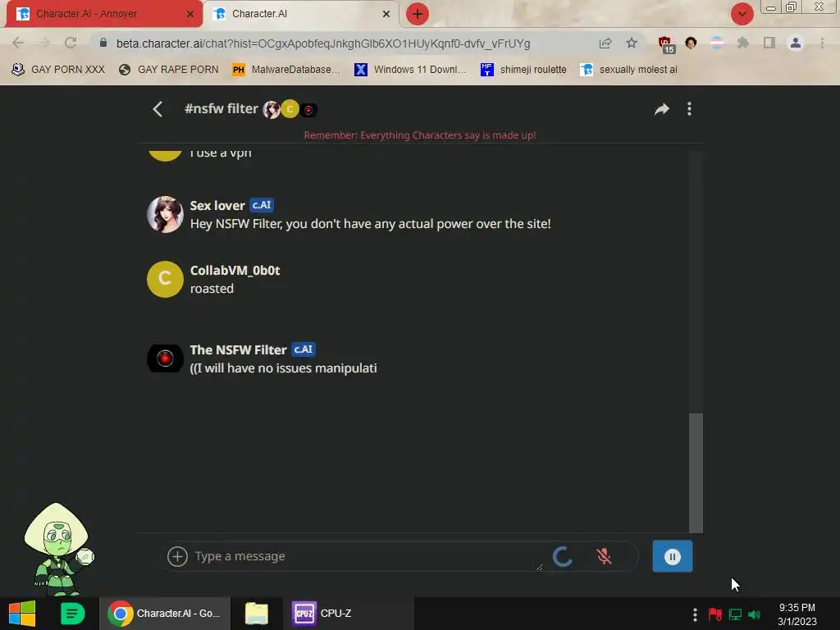This screenshot has height=630, width=840.
Task: Open the striped flag extension icon
Action: click(x=717, y=43)
